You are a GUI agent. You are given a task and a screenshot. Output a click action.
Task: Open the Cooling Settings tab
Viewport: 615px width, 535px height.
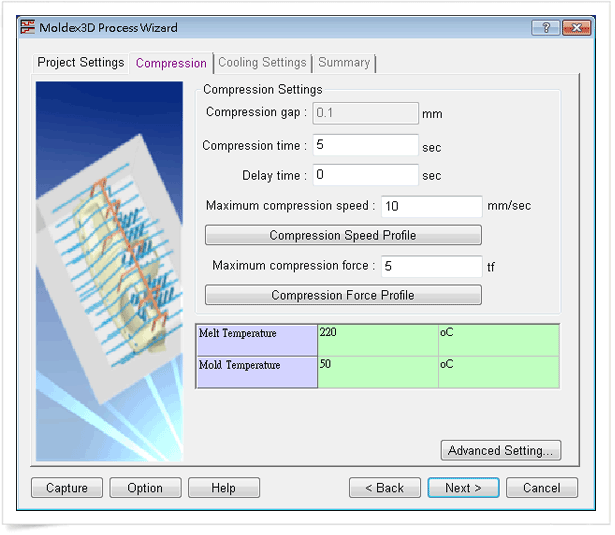tap(262, 62)
